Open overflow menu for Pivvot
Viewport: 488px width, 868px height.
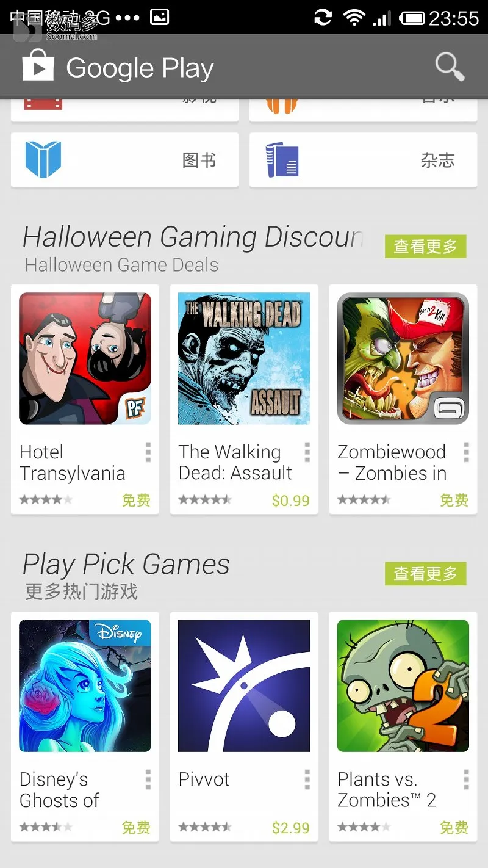(x=307, y=779)
